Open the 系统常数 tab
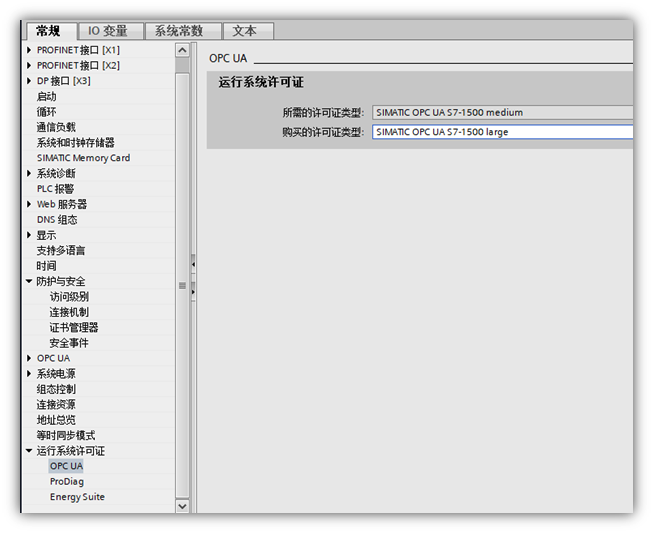This screenshot has height=533, width=653. [x=183, y=31]
